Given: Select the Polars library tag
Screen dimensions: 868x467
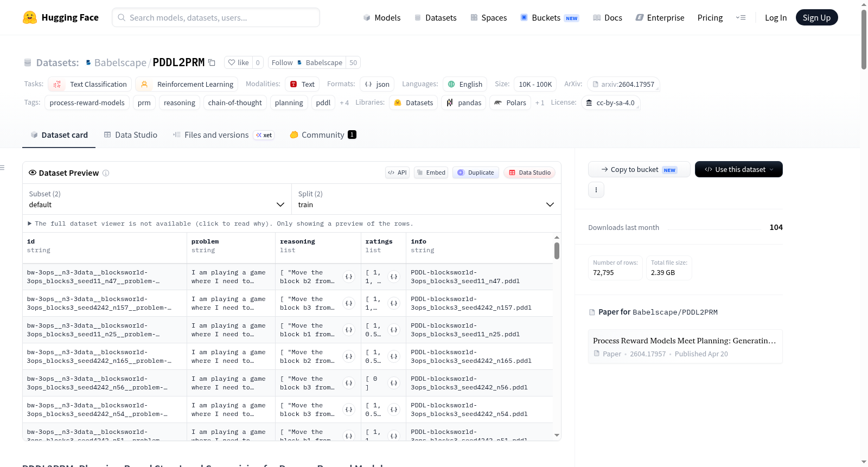Looking at the screenshot, I should click(x=510, y=103).
